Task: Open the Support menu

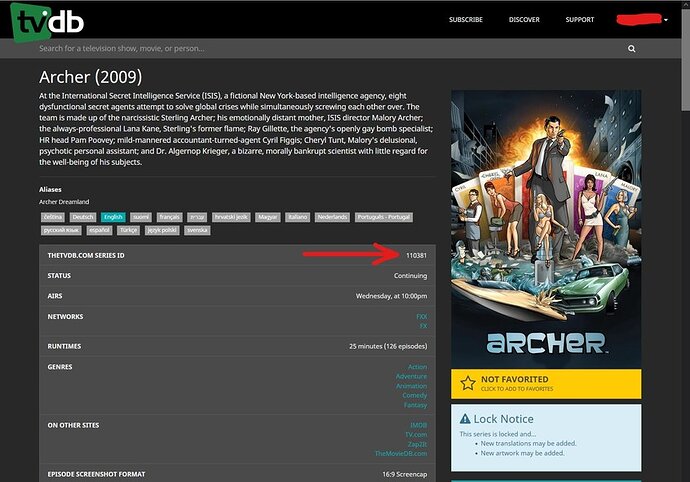Action: (580, 19)
